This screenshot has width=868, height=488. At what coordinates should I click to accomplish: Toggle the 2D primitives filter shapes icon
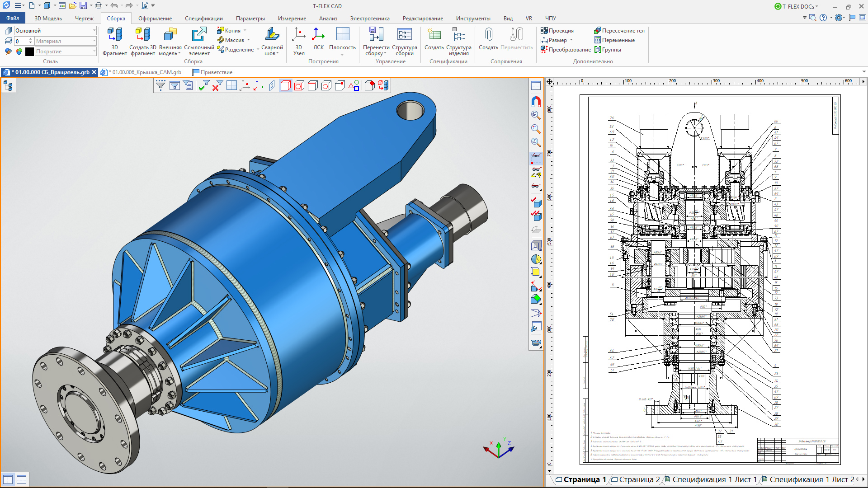(354, 85)
